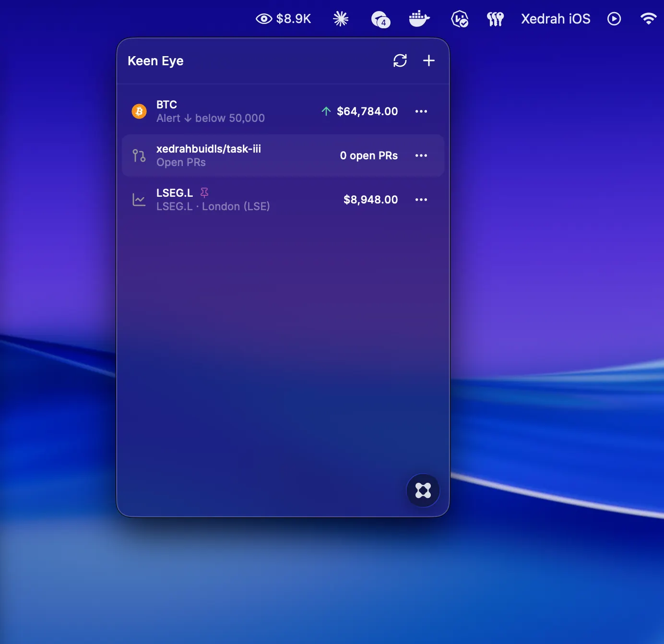
Task: Open the more options for LSEG.L row
Action: click(421, 200)
